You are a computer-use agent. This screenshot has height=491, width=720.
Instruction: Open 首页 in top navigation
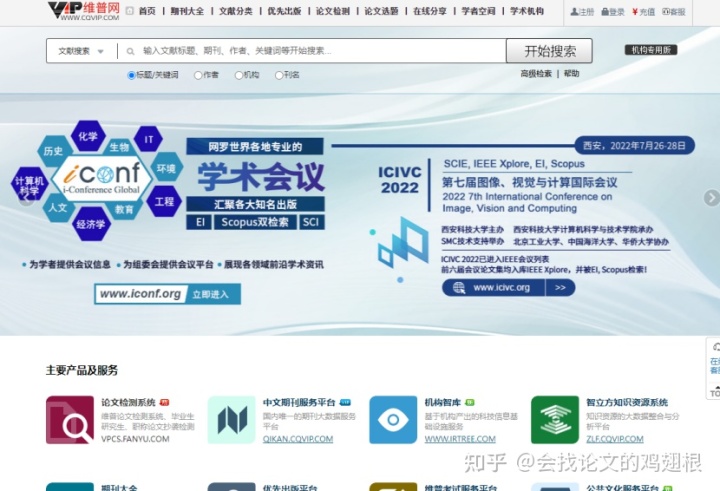tap(147, 11)
